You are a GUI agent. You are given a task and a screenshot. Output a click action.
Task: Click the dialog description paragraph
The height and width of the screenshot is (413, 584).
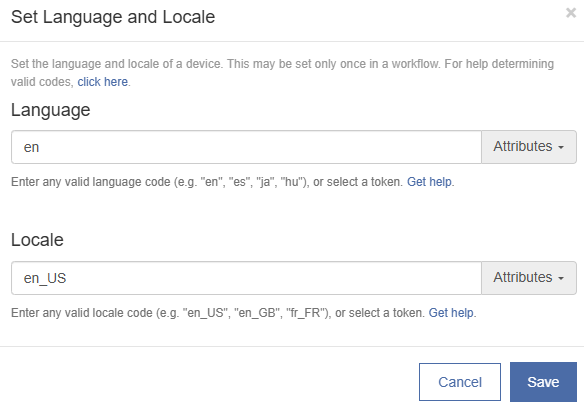[282, 73]
